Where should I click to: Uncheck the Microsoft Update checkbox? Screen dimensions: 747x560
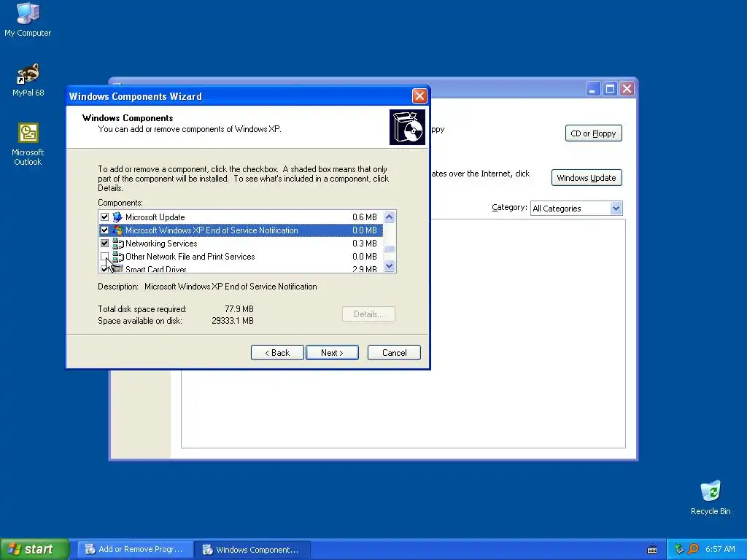(x=105, y=217)
